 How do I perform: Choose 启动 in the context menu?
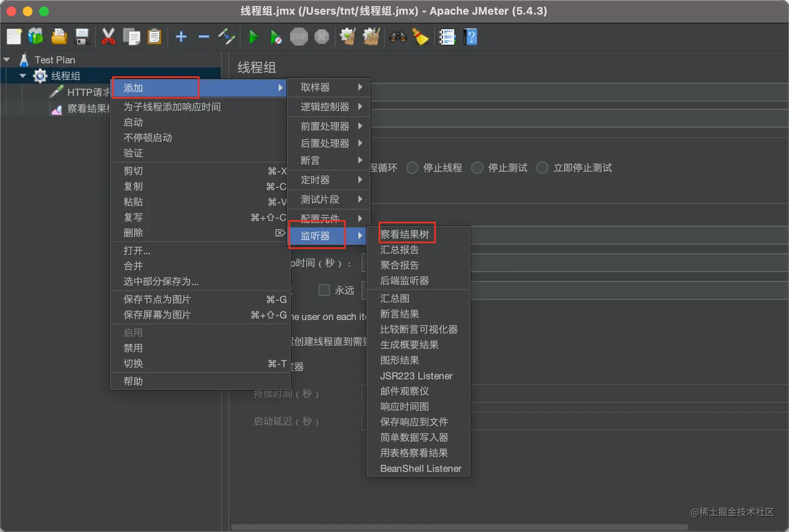coord(199,122)
